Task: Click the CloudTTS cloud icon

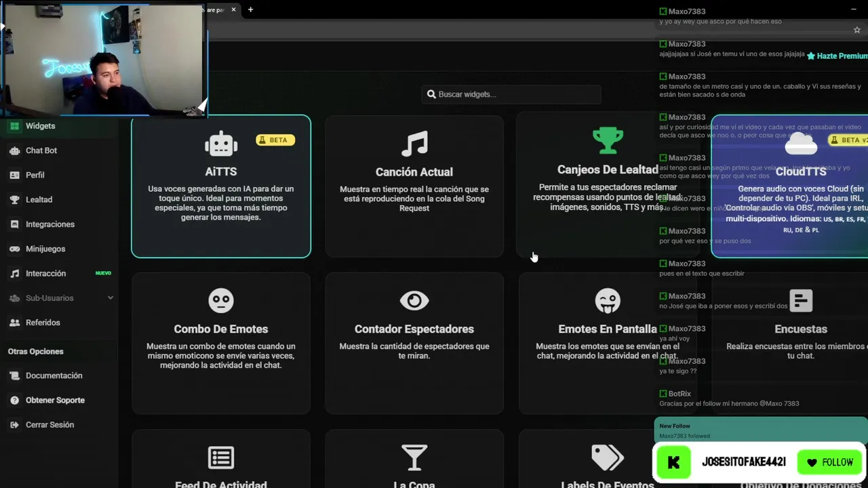Action: click(x=801, y=144)
